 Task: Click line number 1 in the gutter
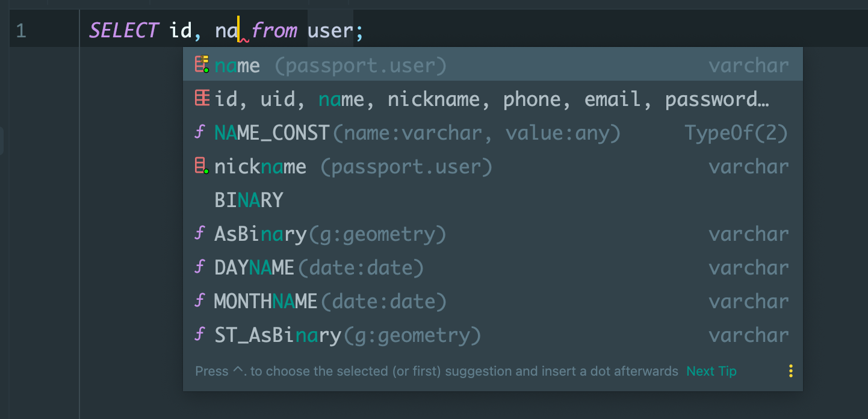[21, 30]
